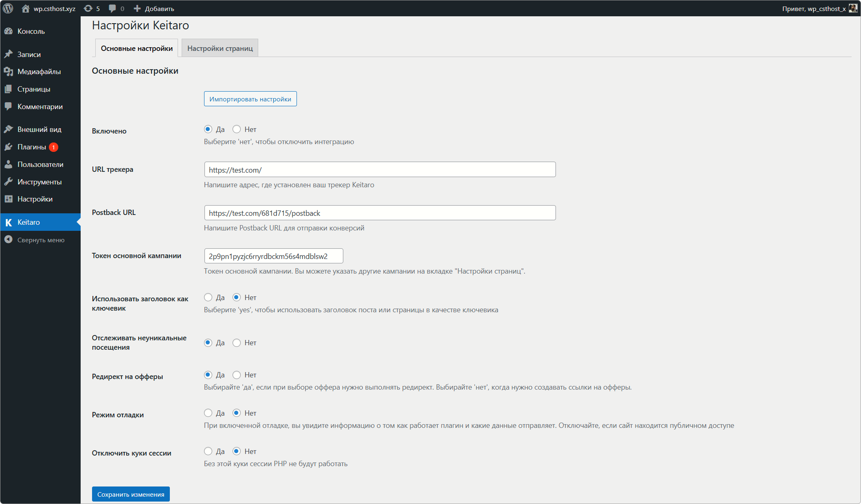
Task: Open Внешний вид in the sidebar menu
Action: (x=40, y=129)
